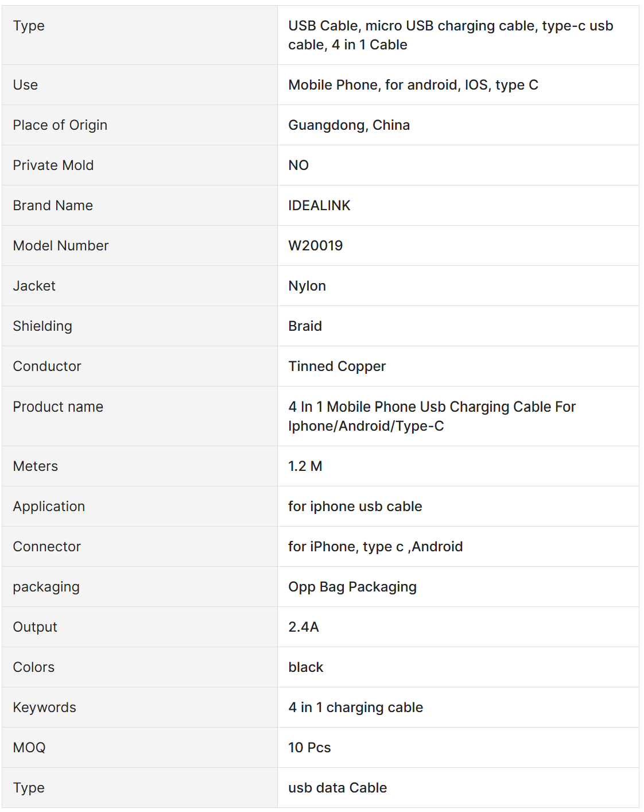Click the Opp Bag Packaging value
This screenshot has width=644, height=812.
pyautogui.click(x=352, y=587)
